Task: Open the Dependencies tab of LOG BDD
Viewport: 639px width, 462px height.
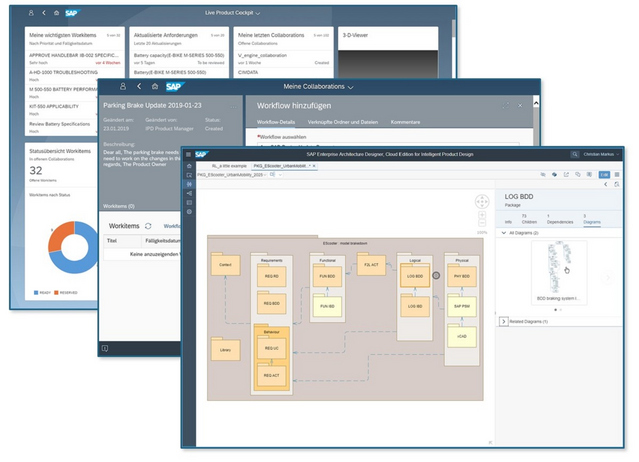Action: point(560,219)
